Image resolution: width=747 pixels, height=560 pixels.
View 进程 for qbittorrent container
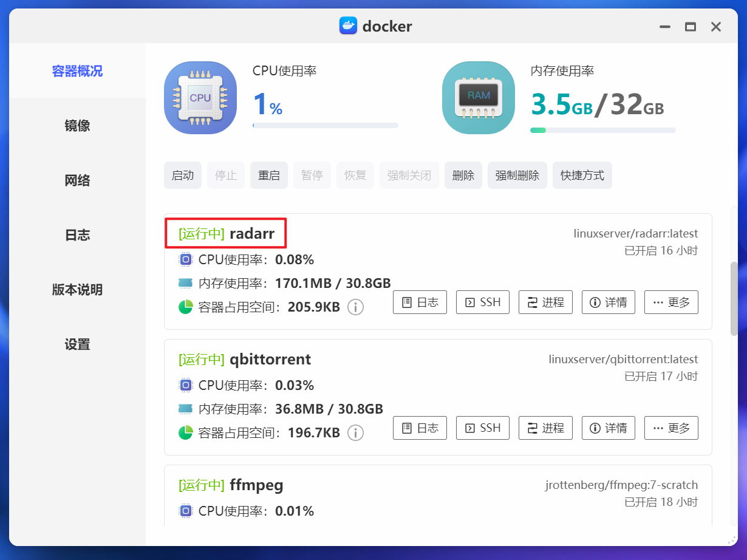(x=545, y=428)
